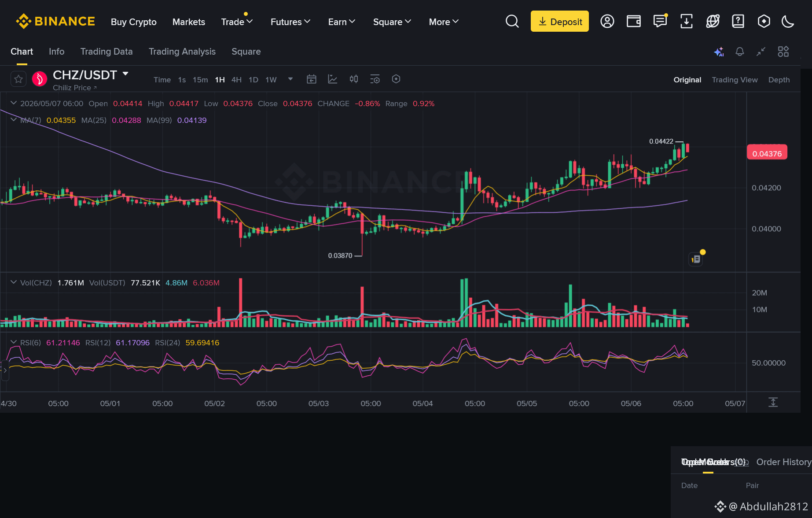Click the yellow-dot note icon on chart

[x=696, y=259]
